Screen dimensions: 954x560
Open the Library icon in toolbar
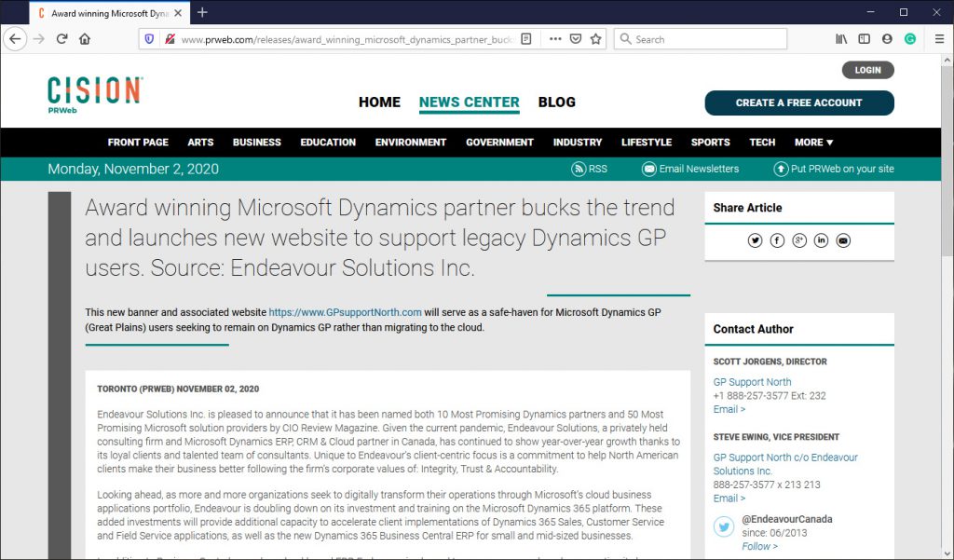pos(841,39)
